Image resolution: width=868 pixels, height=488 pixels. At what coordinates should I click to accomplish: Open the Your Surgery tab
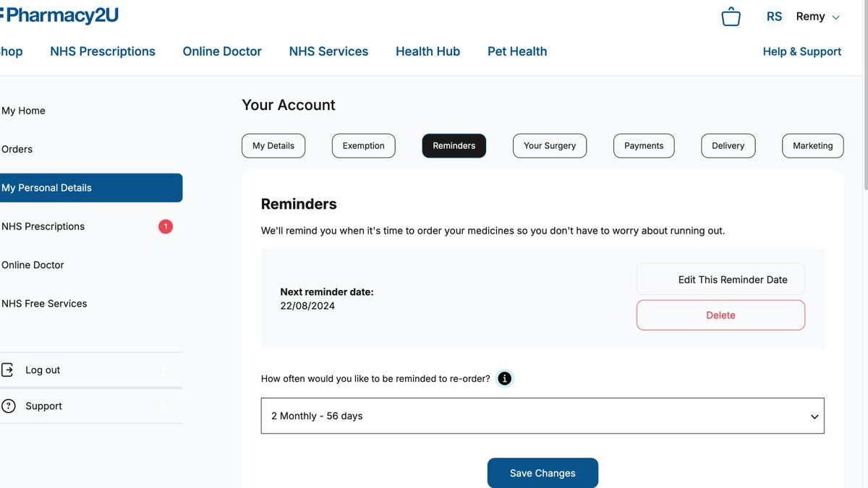[x=550, y=145]
